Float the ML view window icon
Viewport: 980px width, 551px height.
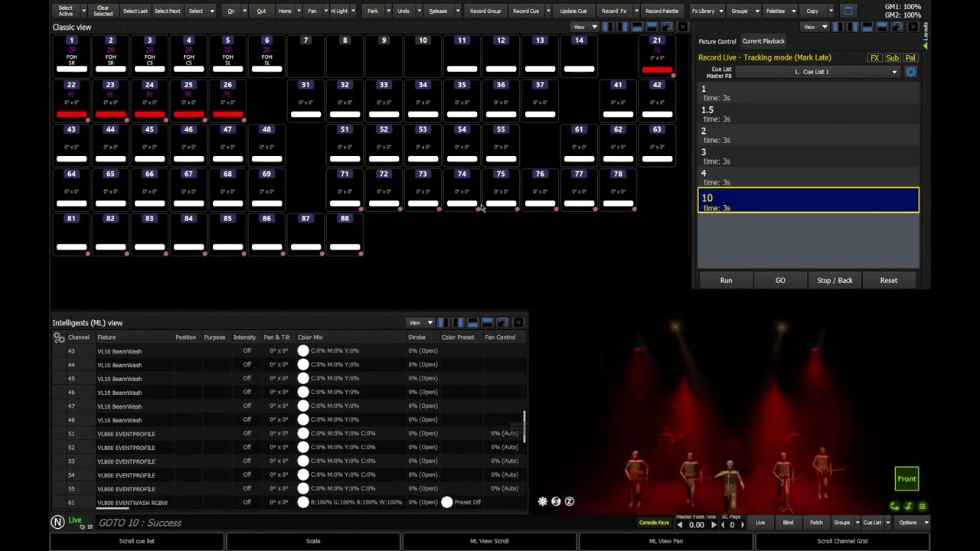502,323
